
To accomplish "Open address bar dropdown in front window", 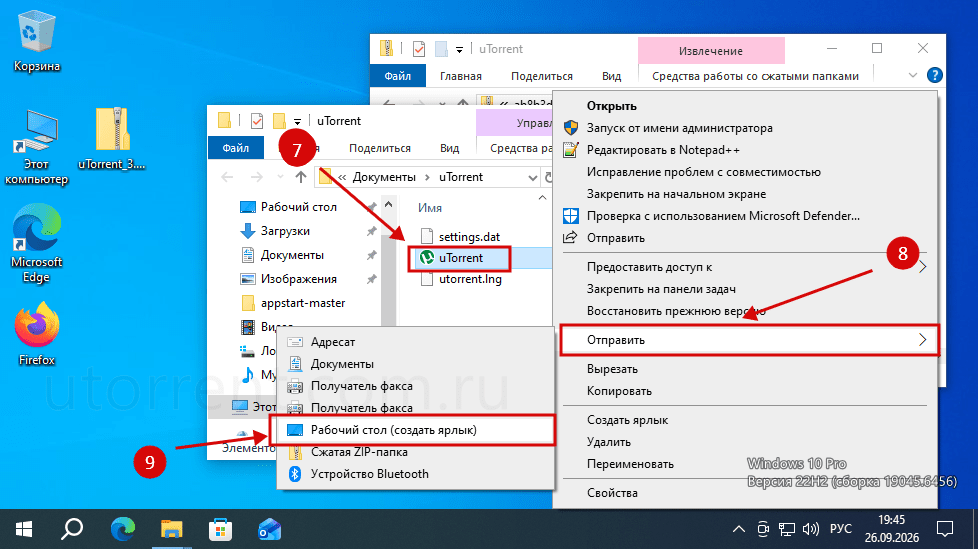I will (533, 177).
